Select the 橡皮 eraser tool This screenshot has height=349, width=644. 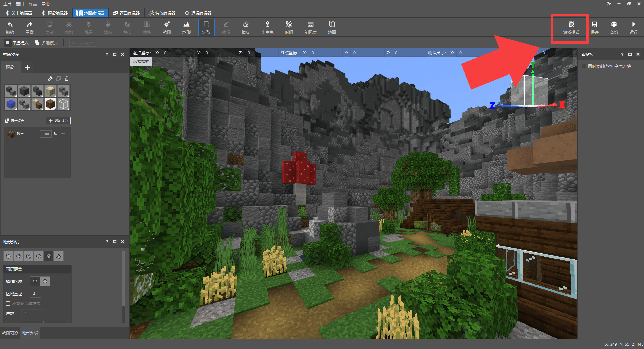pyautogui.click(x=246, y=28)
